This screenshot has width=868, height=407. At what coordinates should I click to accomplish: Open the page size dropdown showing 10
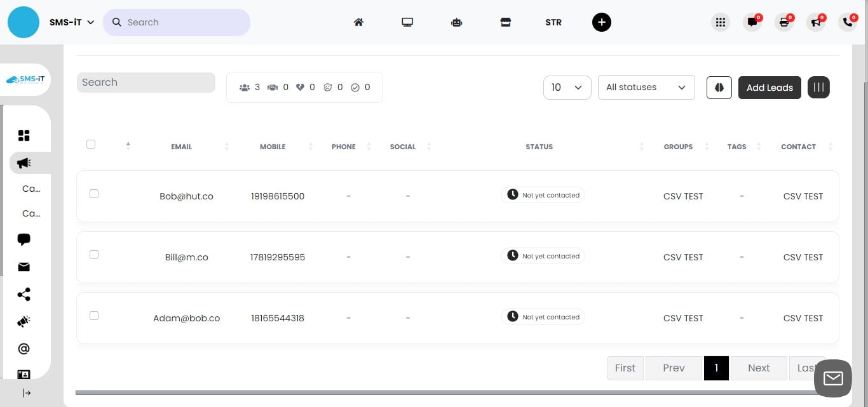pos(567,87)
